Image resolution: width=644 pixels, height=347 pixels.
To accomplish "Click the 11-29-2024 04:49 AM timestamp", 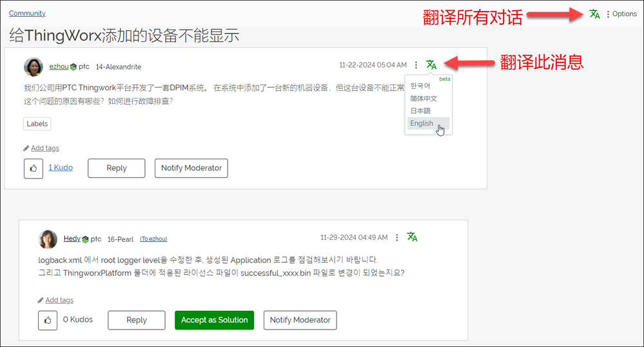I will pos(354,237).
